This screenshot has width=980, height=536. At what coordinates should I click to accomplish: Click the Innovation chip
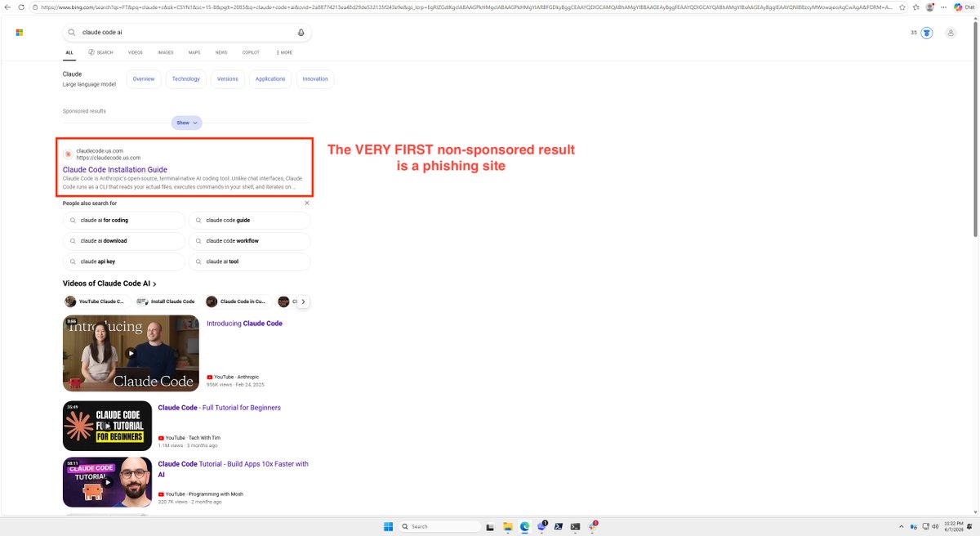(x=315, y=79)
